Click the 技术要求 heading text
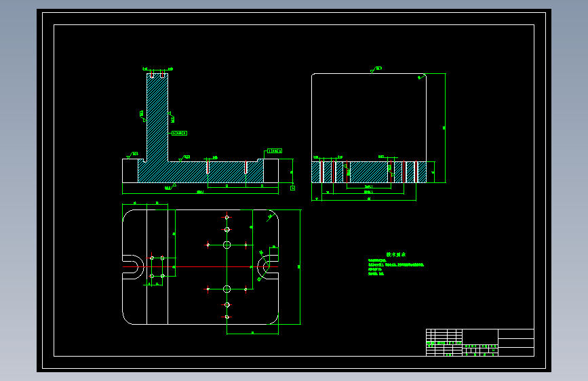 [396, 255]
